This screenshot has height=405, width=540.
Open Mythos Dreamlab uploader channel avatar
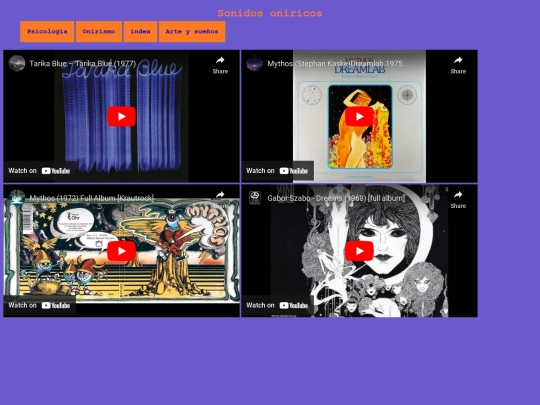255,63
